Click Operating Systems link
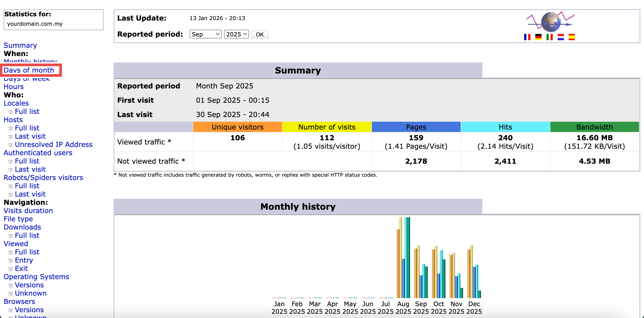644x318 pixels. [x=36, y=276]
